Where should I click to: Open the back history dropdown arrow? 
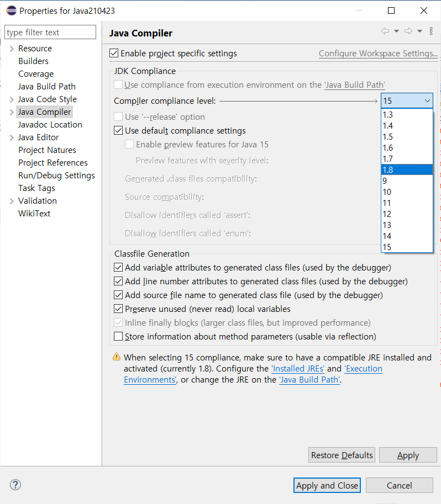pyautogui.click(x=397, y=31)
